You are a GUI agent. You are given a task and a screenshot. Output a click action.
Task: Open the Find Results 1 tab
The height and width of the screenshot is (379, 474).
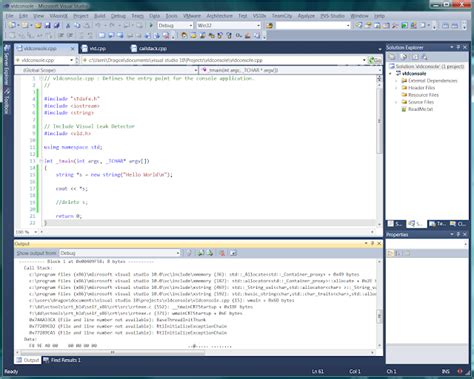(62, 360)
